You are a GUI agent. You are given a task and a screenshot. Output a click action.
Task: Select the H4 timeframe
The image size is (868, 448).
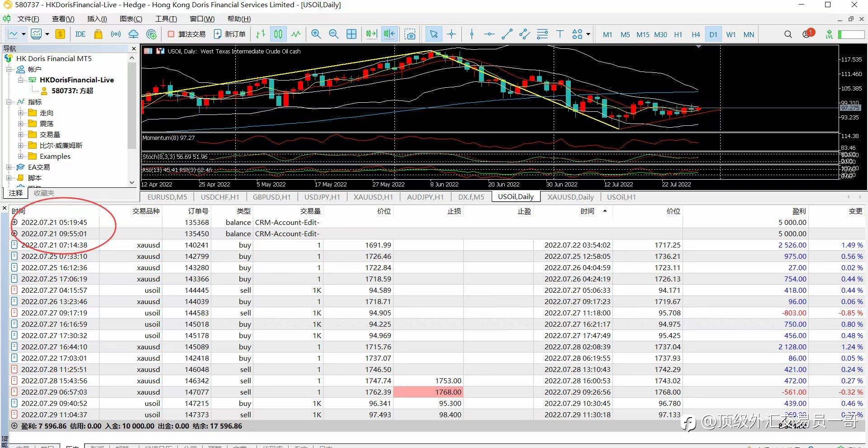(696, 34)
